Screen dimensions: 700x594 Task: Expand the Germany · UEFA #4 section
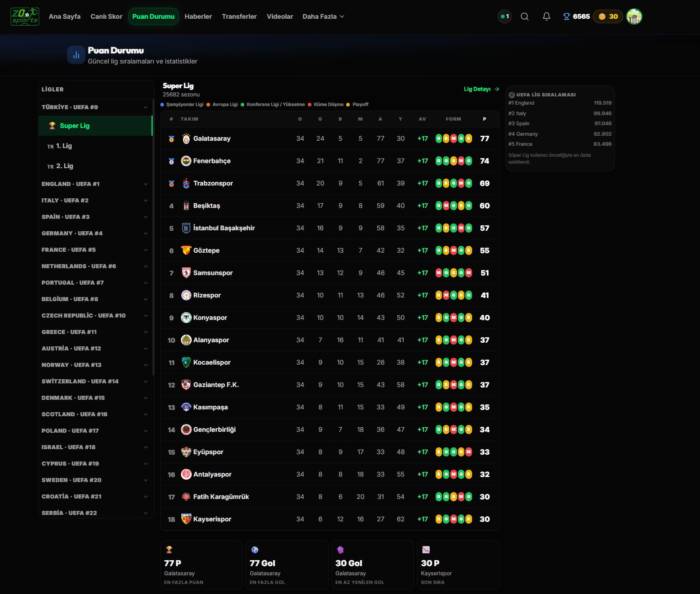pos(95,233)
